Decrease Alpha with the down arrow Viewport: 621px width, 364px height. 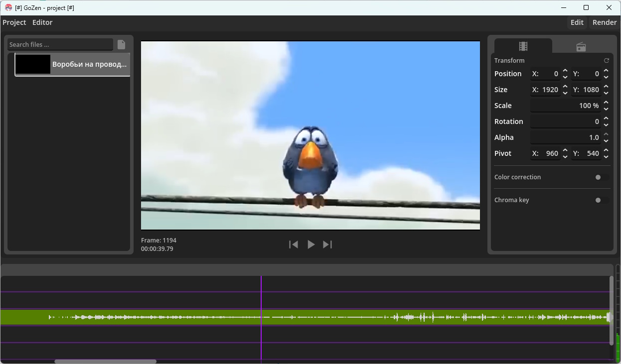pyautogui.click(x=606, y=140)
